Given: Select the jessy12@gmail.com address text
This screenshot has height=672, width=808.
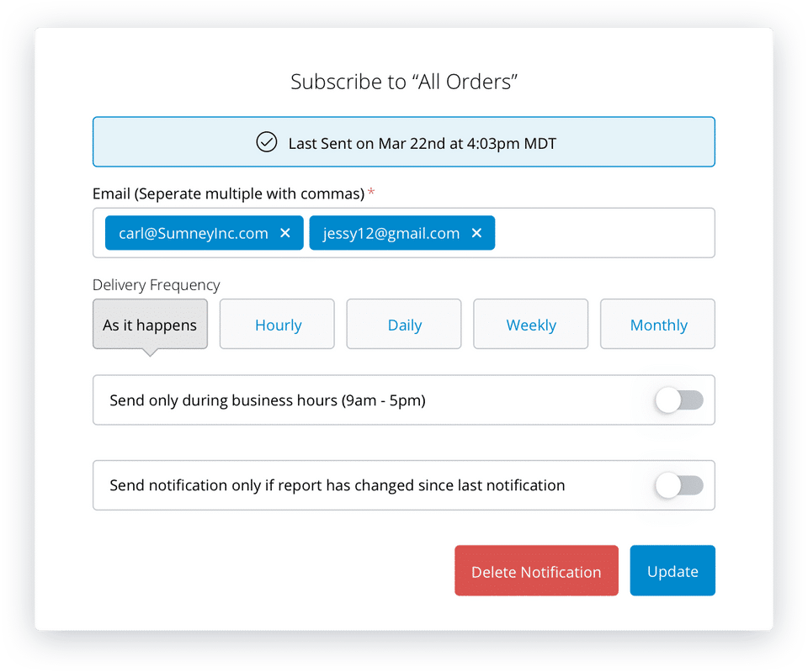Looking at the screenshot, I should (x=391, y=234).
